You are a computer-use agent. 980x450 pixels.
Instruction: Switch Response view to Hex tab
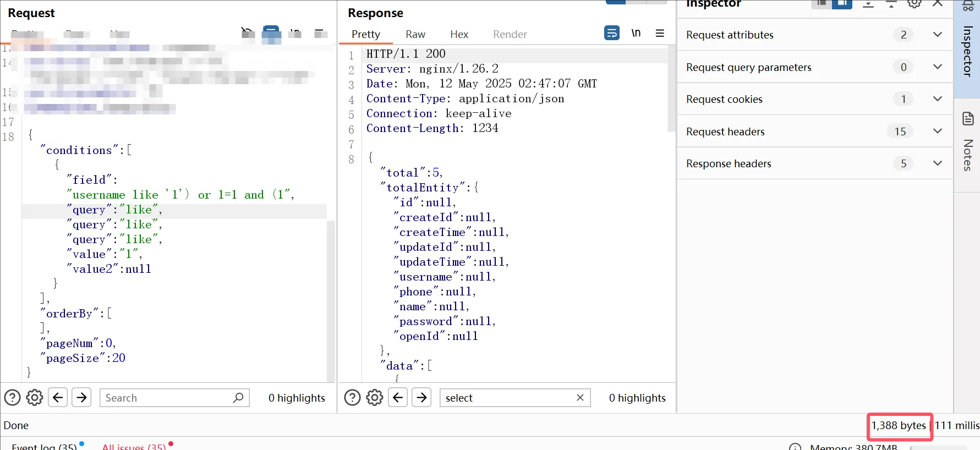[459, 34]
